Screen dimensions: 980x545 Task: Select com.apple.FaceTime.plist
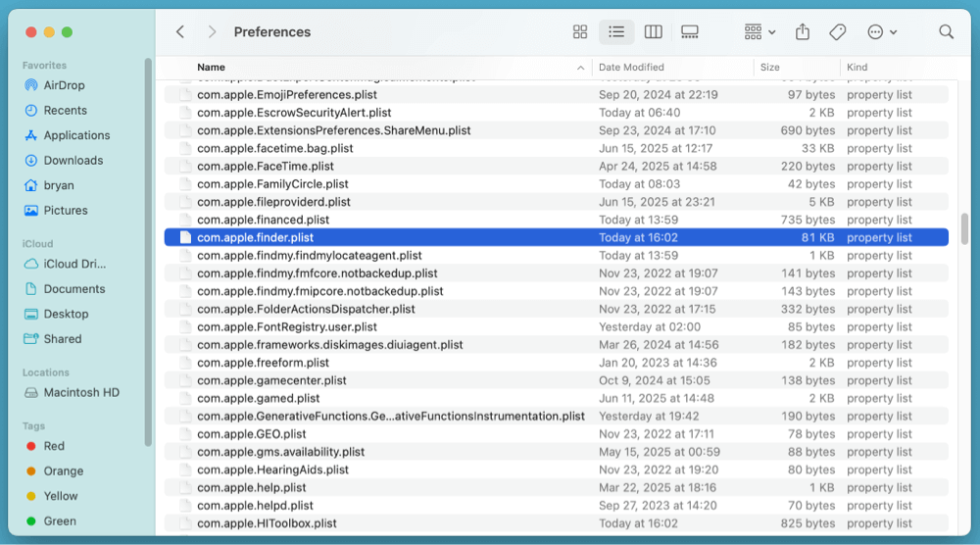tap(557, 167)
